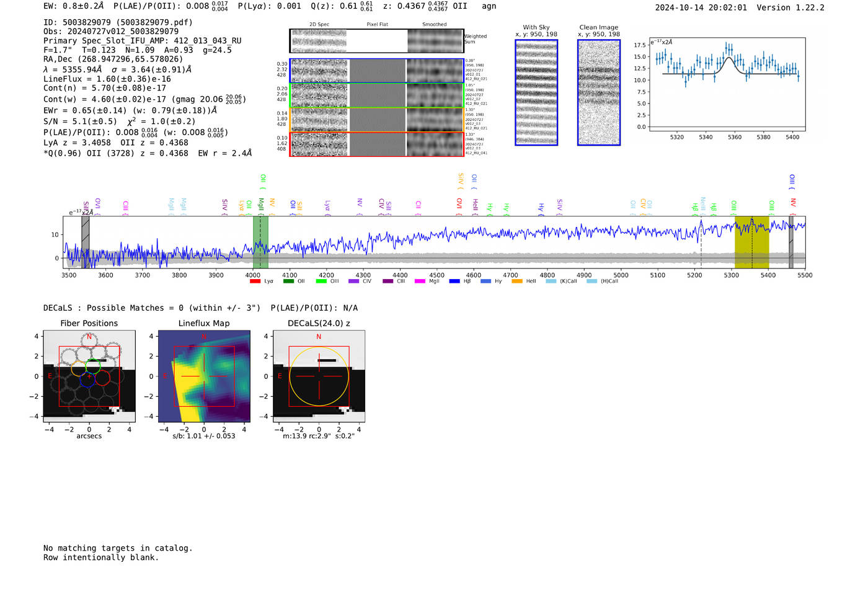
Task: Click the yellow aperture circle in DECaLS image
Action: 319,376
